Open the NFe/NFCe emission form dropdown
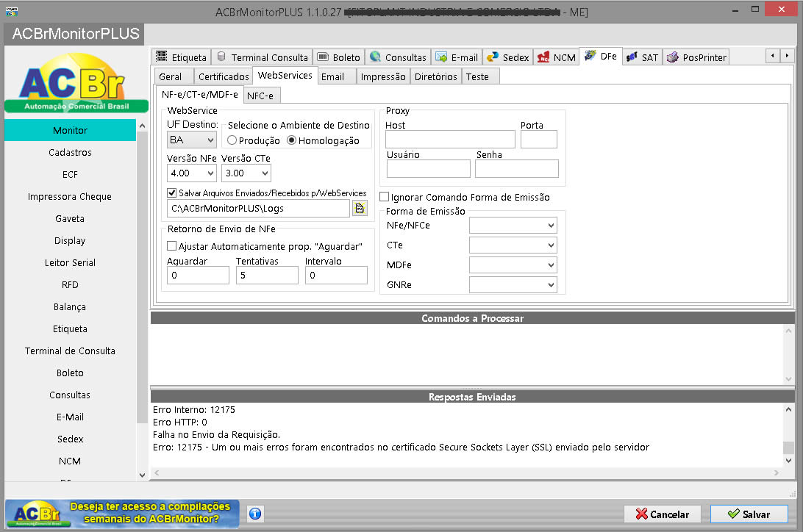 click(513, 225)
